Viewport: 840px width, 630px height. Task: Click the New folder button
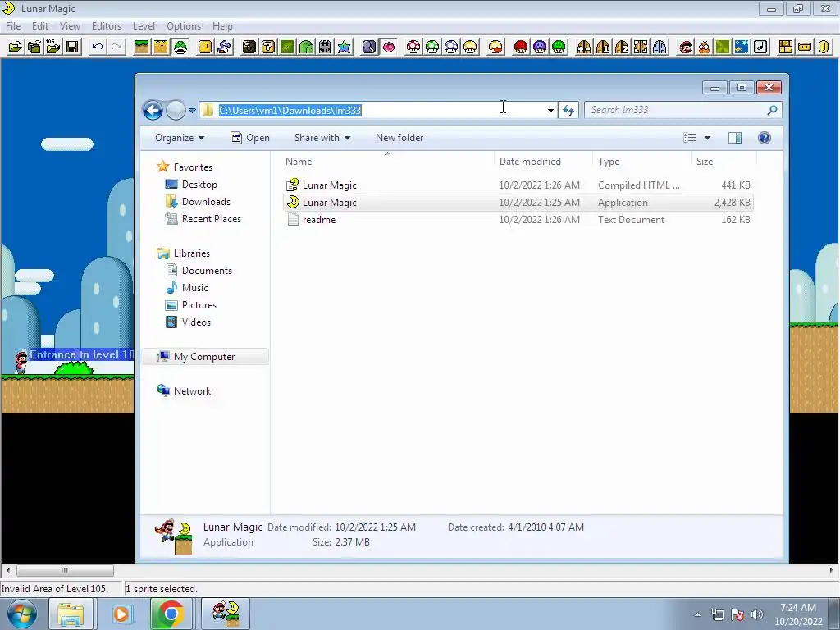(399, 138)
